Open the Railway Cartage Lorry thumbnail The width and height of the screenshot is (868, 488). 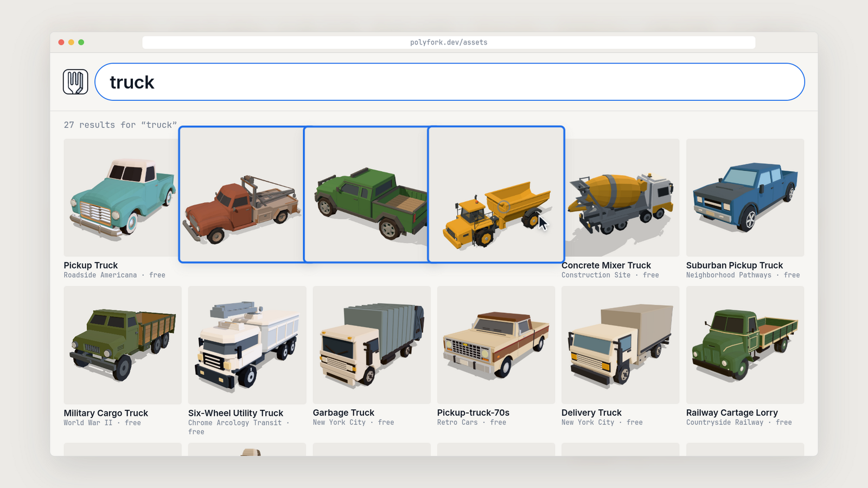pos(745,345)
